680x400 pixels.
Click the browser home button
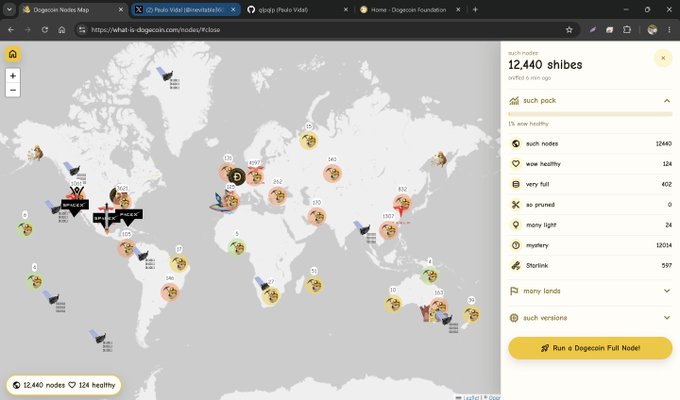[x=62, y=30]
